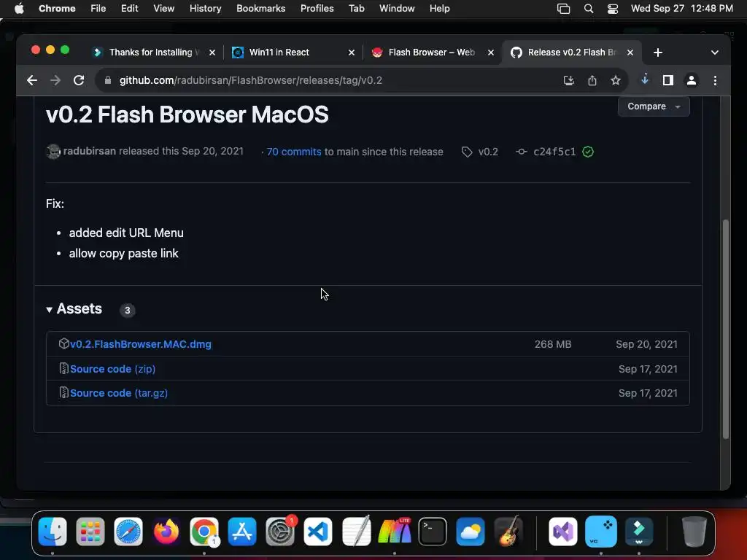Click the page vertical scrollbar
The width and height of the screenshot is (747, 560).
(725, 329)
